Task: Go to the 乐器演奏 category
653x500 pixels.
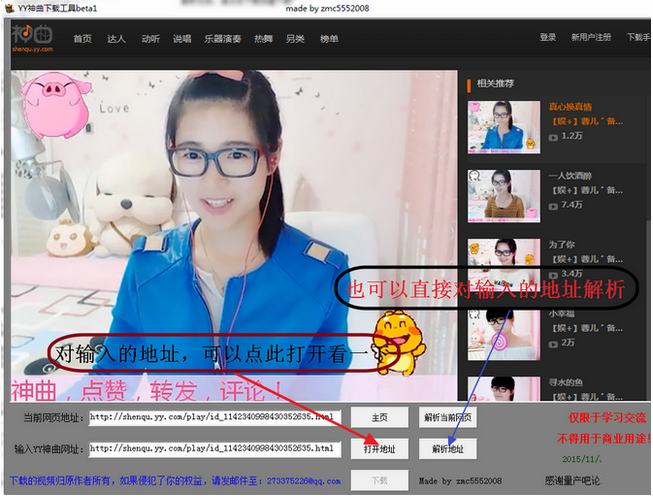Action: pyautogui.click(x=222, y=39)
